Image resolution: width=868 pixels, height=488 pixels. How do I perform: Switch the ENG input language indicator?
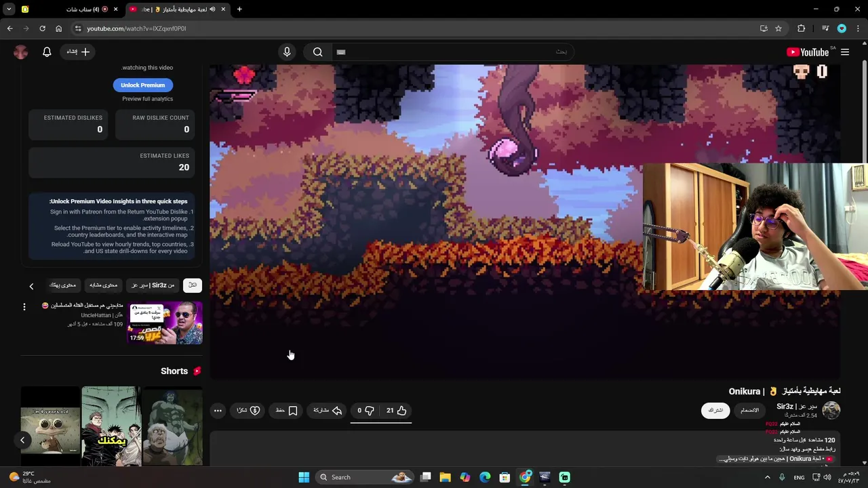(x=800, y=477)
